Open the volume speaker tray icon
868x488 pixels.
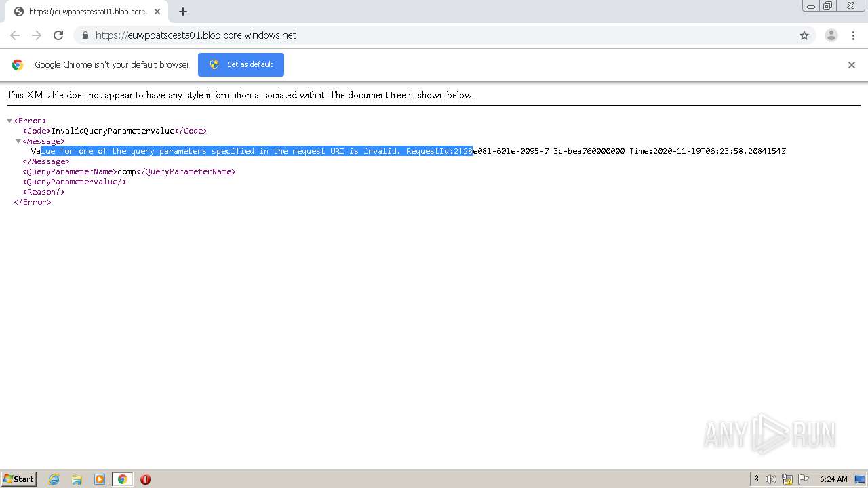click(771, 479)
